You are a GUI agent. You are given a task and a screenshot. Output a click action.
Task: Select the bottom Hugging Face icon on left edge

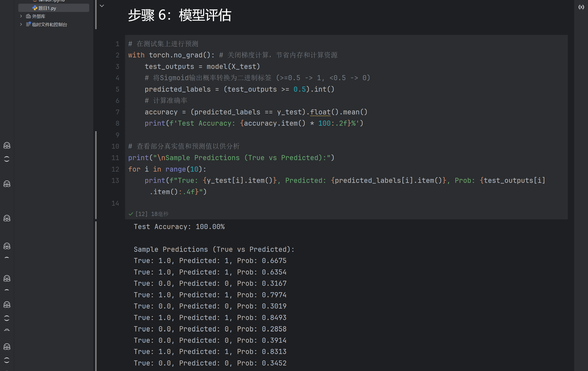tap(7, 346)
